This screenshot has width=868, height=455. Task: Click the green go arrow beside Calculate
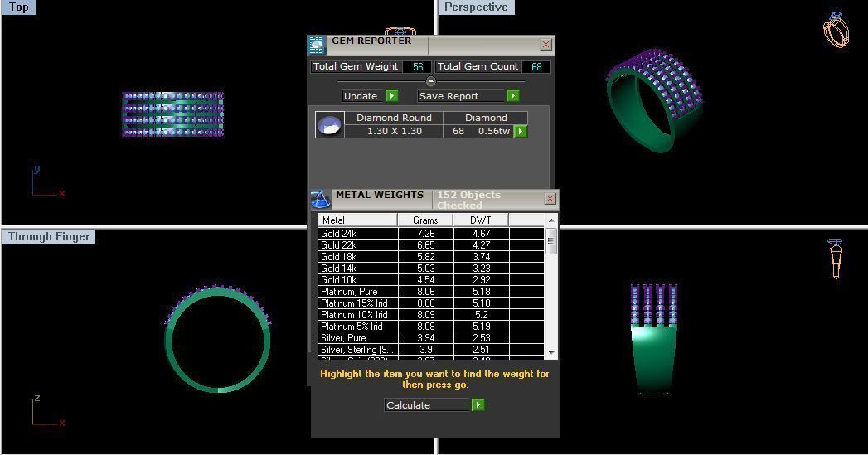(478, 404)
